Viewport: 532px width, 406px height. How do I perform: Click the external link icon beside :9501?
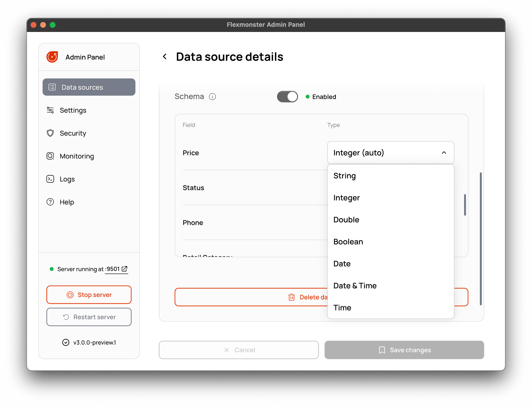pyautogui.click(x=124, y=269)
